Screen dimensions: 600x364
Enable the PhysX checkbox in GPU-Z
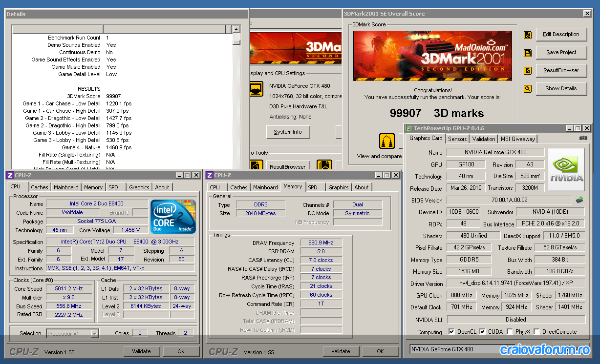[510, 332]
